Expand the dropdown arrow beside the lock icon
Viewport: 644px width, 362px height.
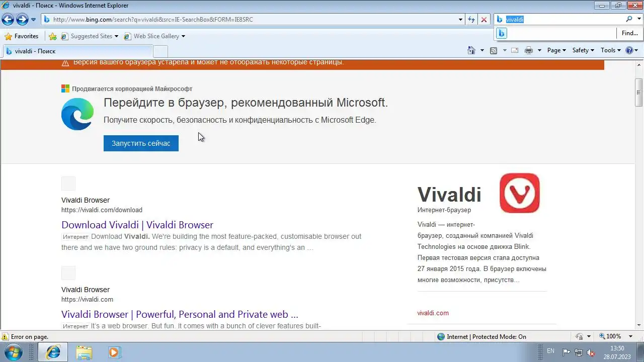pyautogui.click(x=588, y=337)
